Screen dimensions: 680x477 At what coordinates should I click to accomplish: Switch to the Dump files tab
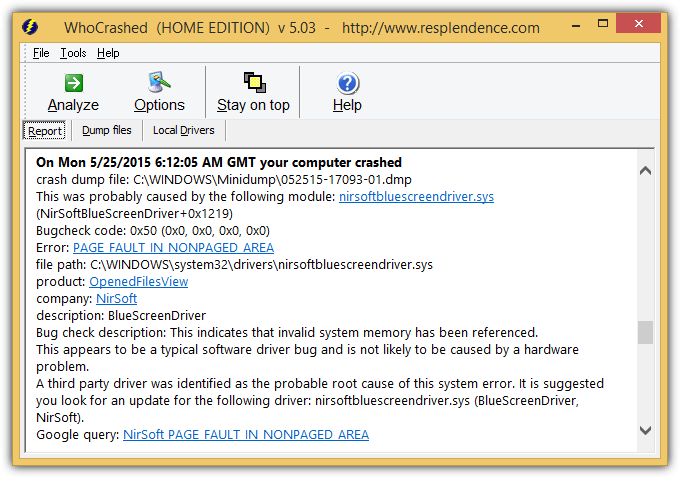coord(107,130)
